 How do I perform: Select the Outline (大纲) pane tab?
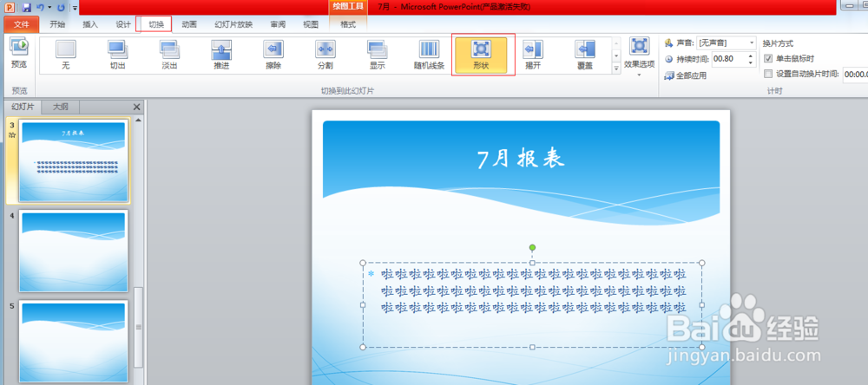point(61,108)
